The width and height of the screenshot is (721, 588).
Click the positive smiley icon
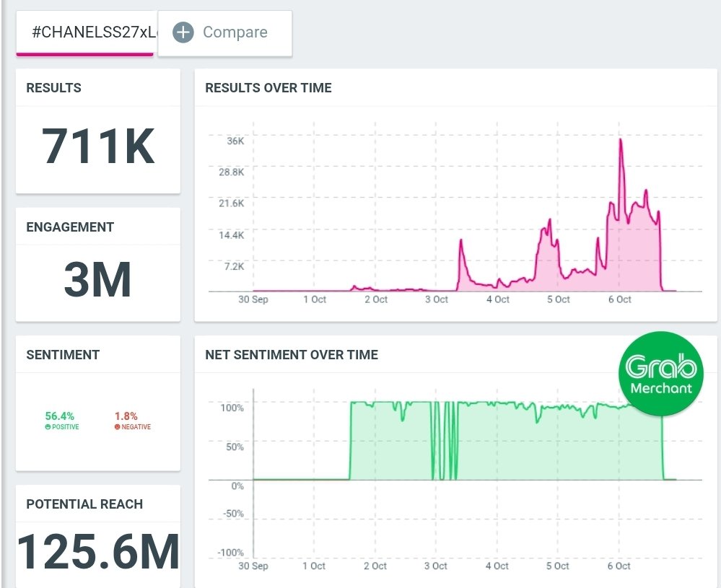(x=48, y=427)
